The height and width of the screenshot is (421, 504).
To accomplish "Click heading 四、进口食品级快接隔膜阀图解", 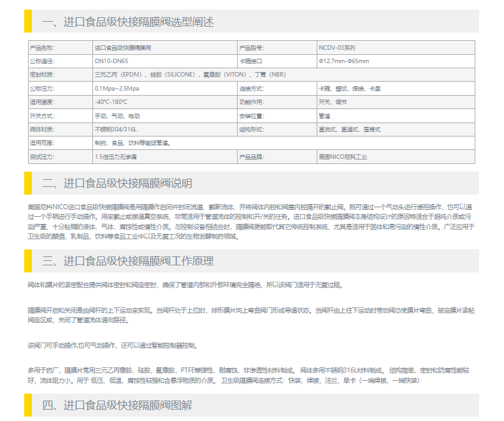I will click(x=117, y=405).
